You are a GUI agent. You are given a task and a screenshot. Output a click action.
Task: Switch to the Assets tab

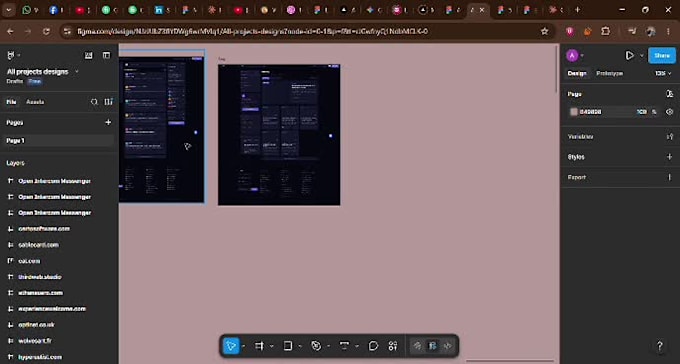(35, 102)
